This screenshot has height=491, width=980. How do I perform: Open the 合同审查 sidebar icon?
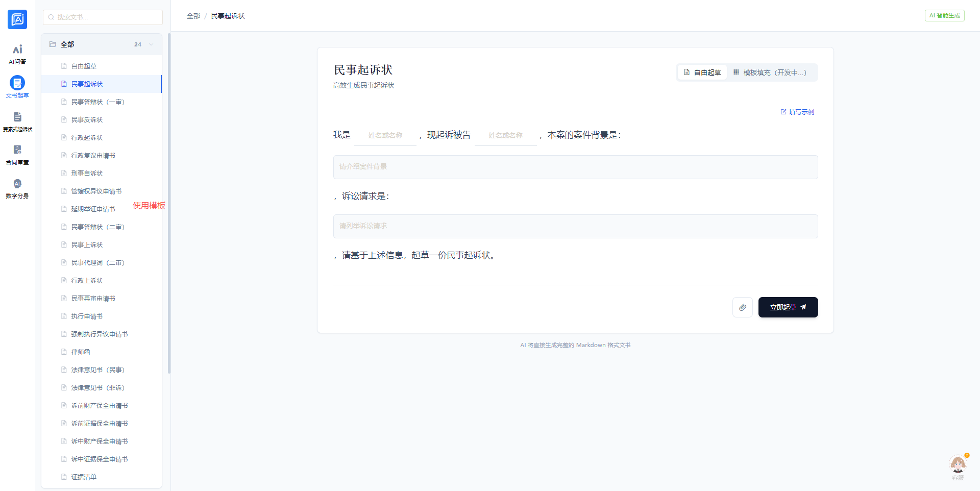[x=17, y=155]
